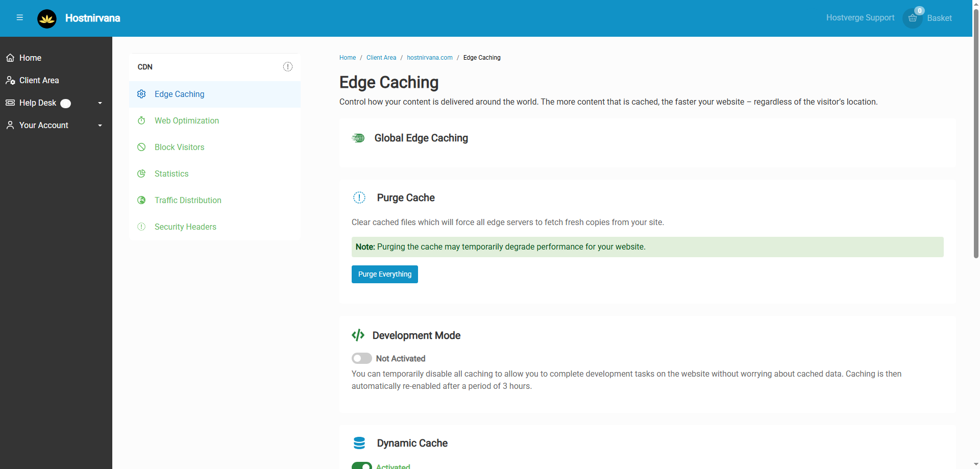Open the shopping basket icon
980x469 pixels.
click(x=913, y=18)
